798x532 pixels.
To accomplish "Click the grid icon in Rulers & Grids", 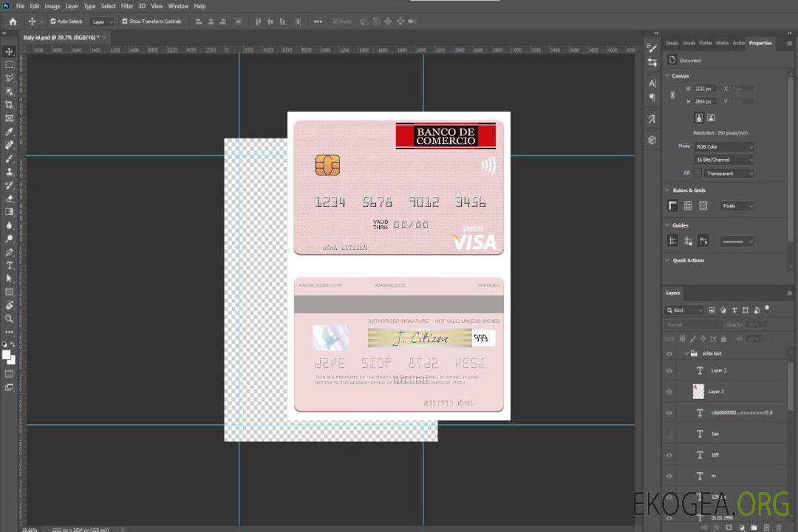I will click(688, 206).
